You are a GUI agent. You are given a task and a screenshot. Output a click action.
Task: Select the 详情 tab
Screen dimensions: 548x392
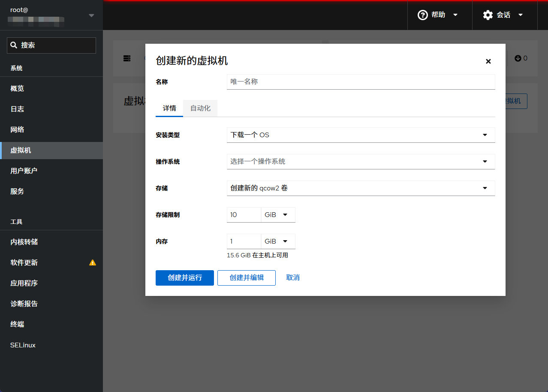(169, 109)
